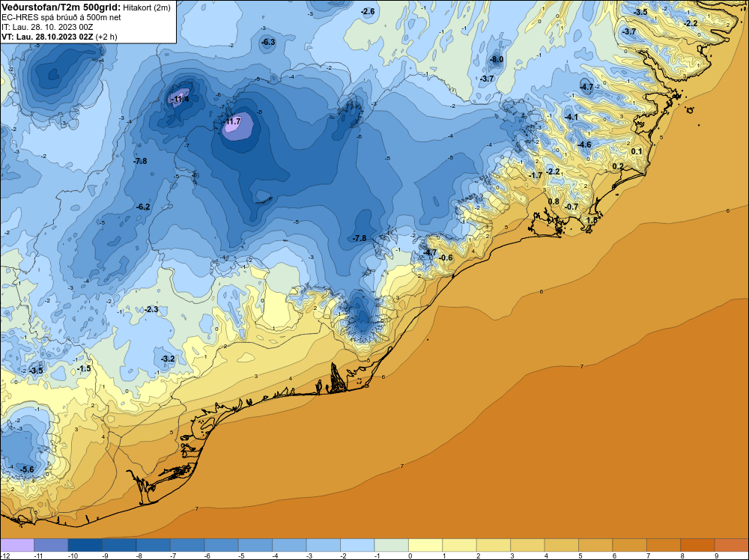
Task: Click the -11.7 temperature value on the map
Action: pos(233,122)
